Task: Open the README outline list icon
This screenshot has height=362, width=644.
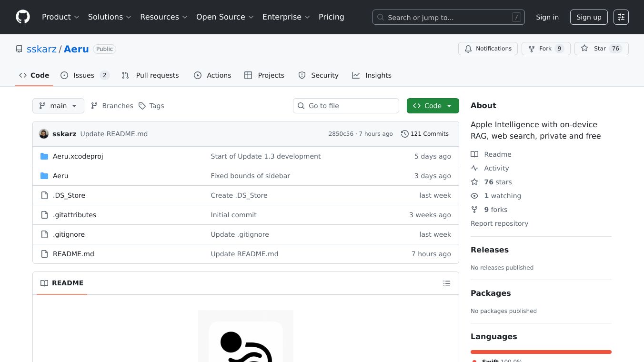Action: 446,283
